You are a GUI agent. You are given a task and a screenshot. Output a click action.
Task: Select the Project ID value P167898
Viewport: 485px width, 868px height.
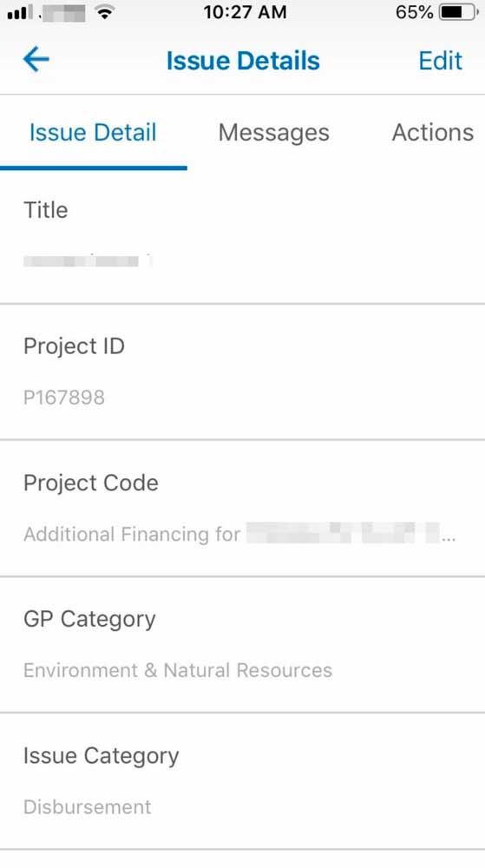pyautogui.click(x=64, y=398)
